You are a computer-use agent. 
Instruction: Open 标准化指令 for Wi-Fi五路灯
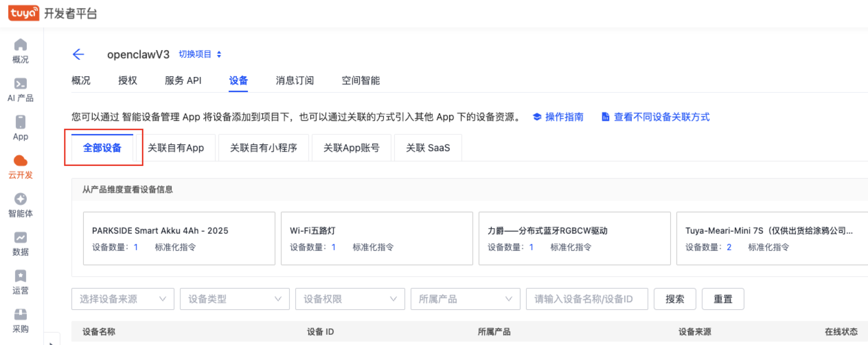373,247
